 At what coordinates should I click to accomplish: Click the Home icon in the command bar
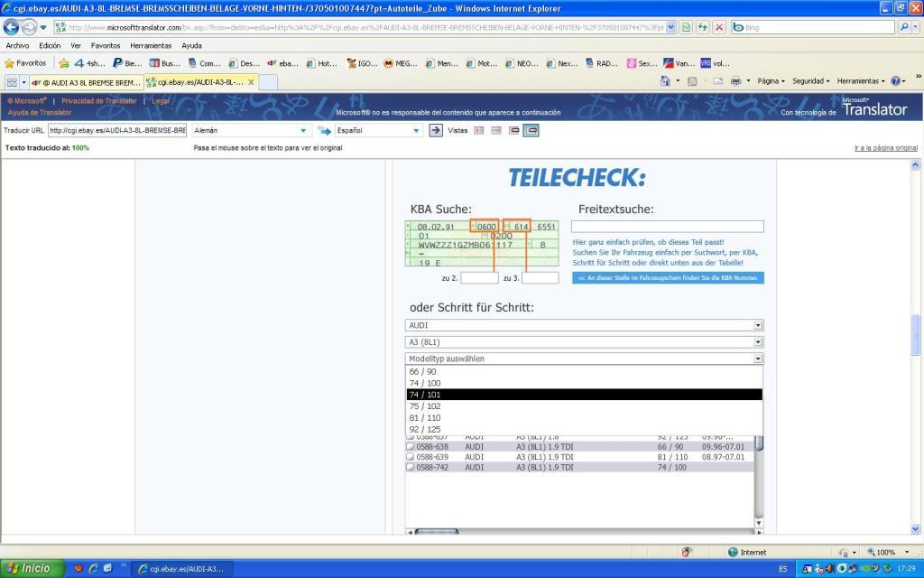665,80
